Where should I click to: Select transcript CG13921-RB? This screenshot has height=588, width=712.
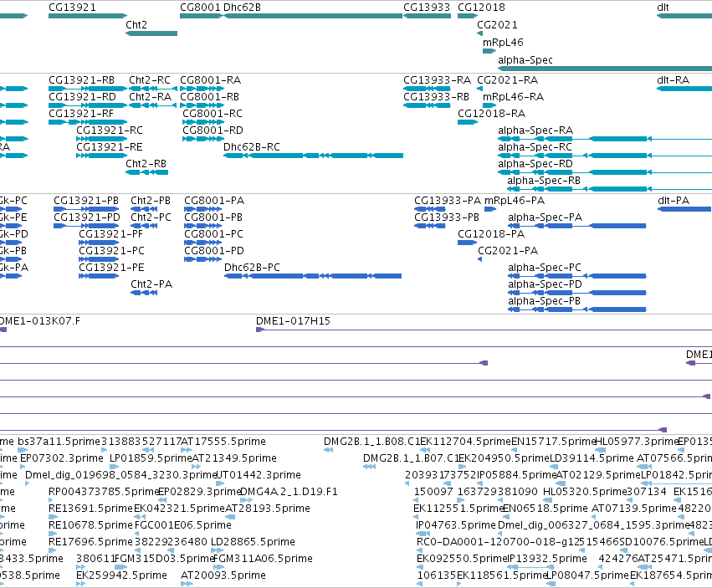tap(82, 80)
